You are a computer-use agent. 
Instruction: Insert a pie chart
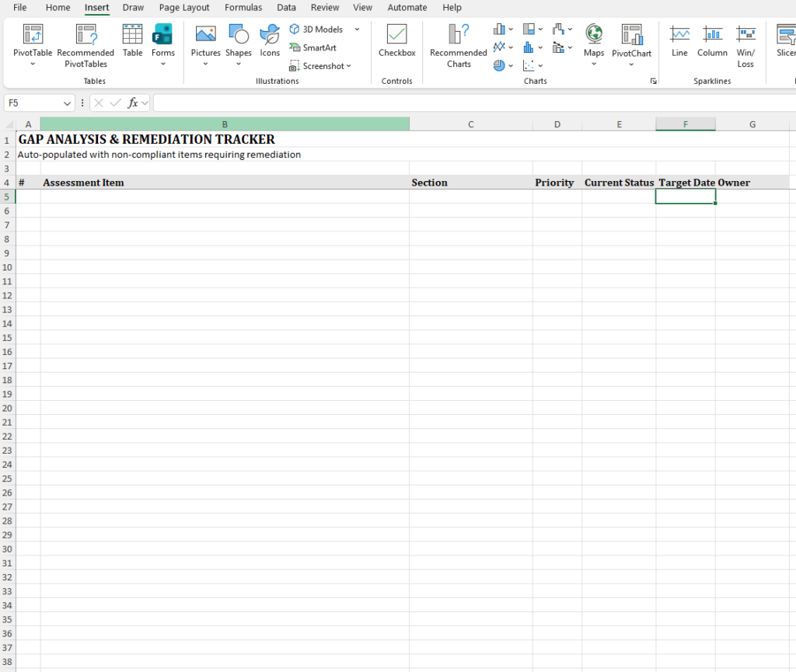(x=497, y=65)
